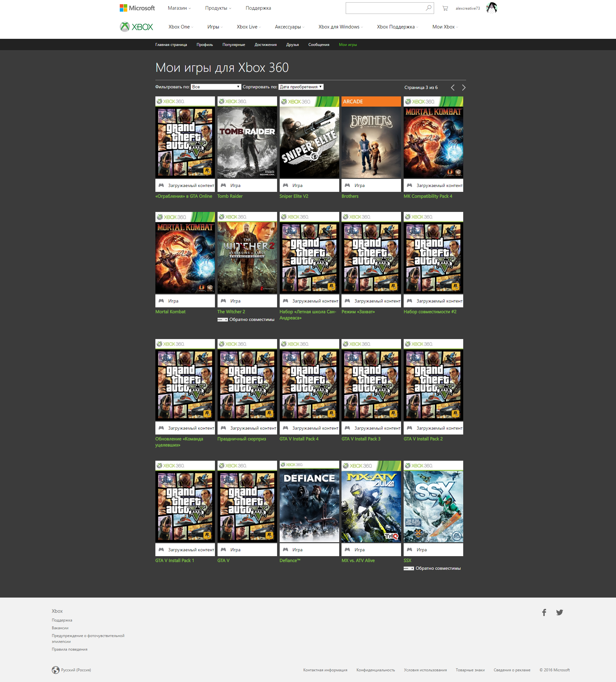The width and height of the screenshot is (616, 682).
Task: Open The Witcher 2 title link
Action: point(231,312)
